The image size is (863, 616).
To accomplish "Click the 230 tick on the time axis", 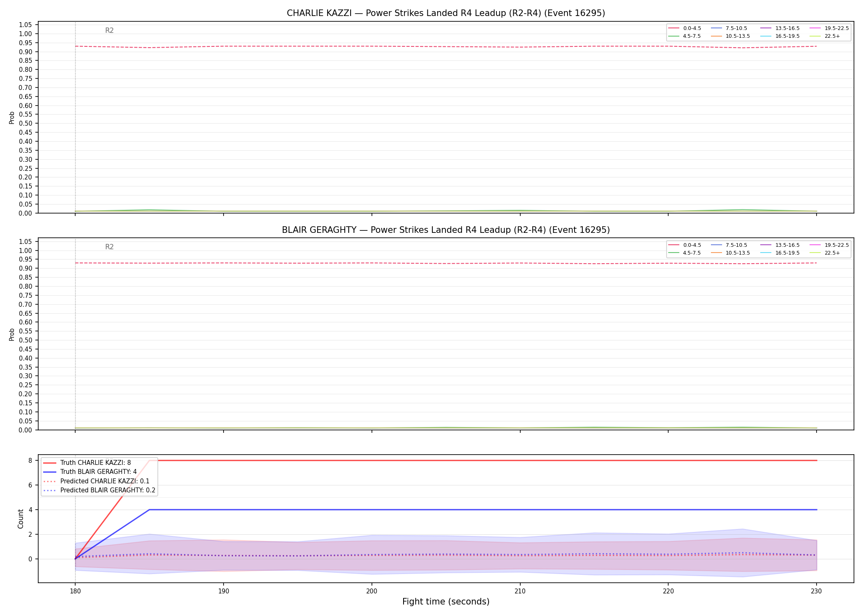I will [x=816, y=591].
